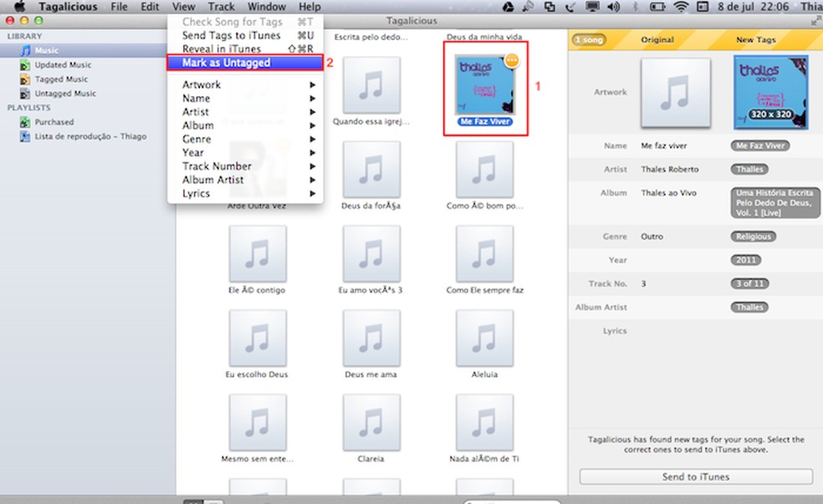Expand the Artwork submenu

[244, 85]
